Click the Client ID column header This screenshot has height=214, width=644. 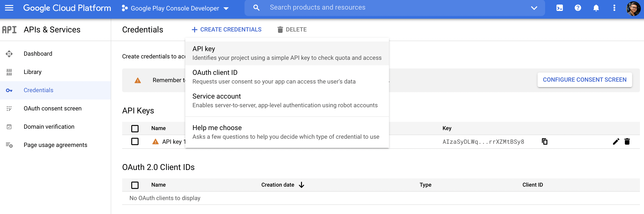[x=533, y=185]
